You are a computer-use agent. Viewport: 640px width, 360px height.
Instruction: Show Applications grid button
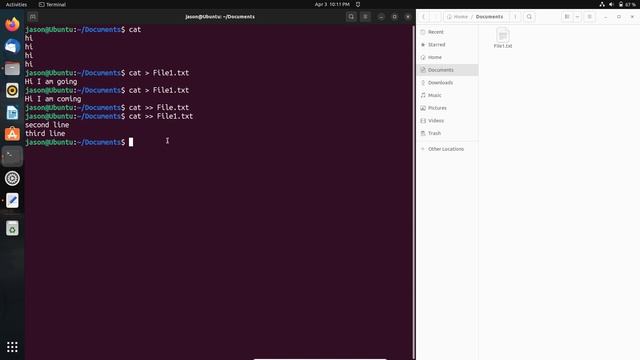12,347
